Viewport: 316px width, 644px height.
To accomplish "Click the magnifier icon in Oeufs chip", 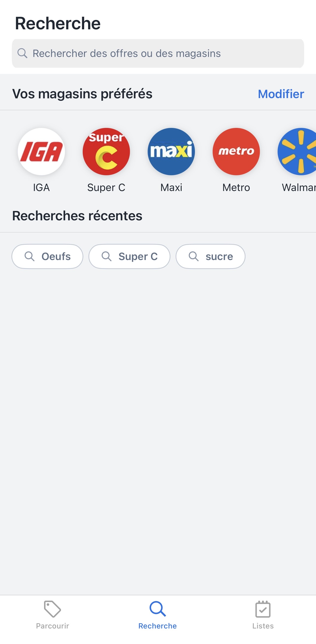I will pyautogui.click(x=30, y=256).
